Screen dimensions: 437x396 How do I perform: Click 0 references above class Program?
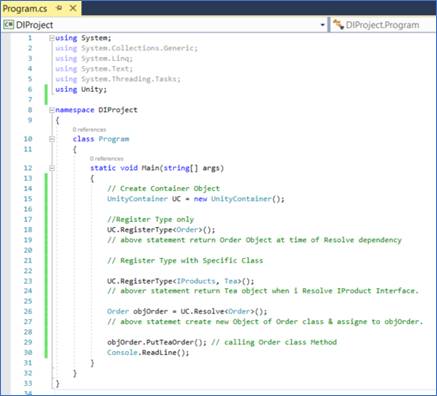(89, 129)
